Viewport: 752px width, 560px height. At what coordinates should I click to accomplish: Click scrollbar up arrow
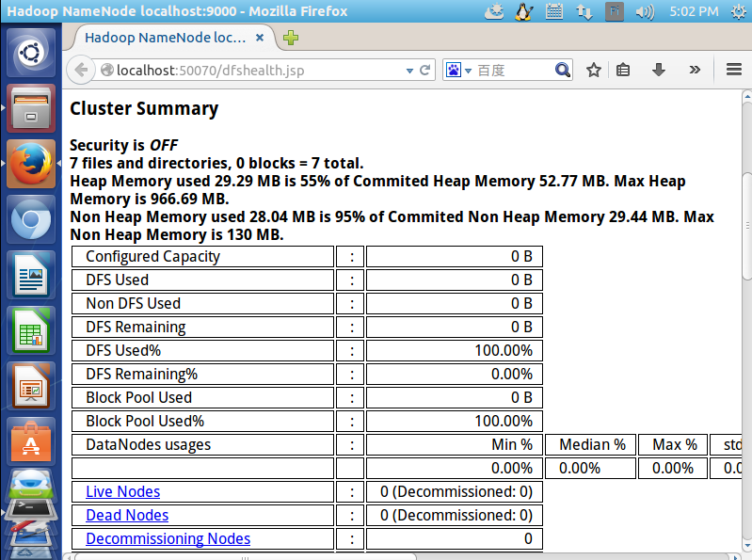coord(746,96)
